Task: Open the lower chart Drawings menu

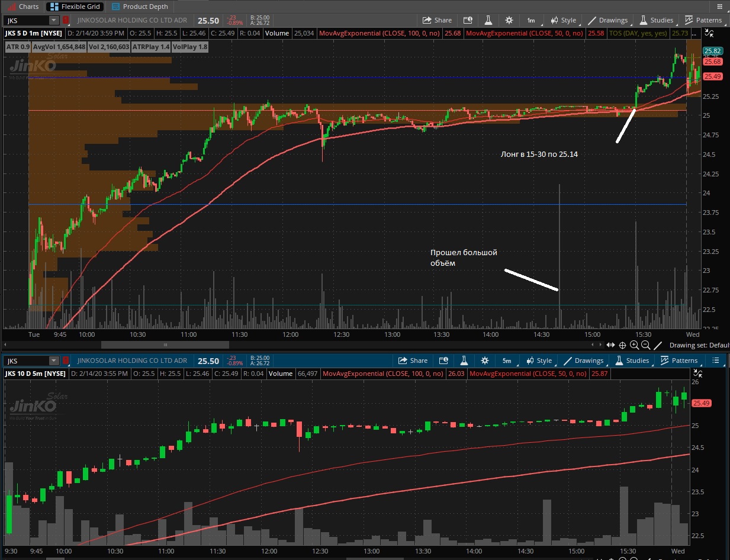Action: [582, 361]
